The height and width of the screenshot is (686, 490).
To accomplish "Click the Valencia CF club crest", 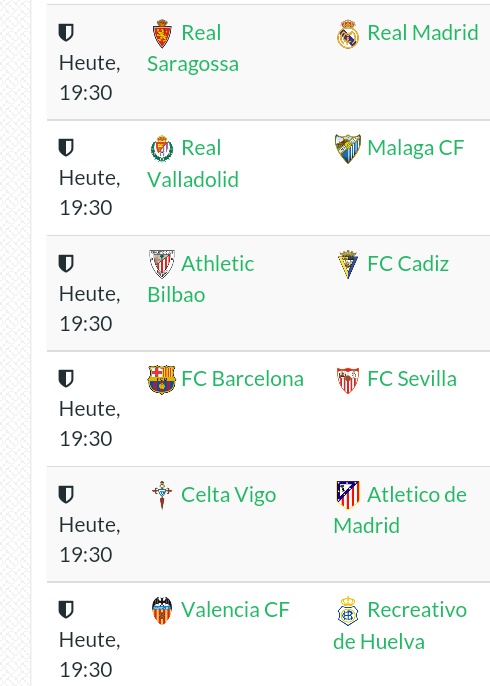I will pyautogui.click(x=162, y=610).
